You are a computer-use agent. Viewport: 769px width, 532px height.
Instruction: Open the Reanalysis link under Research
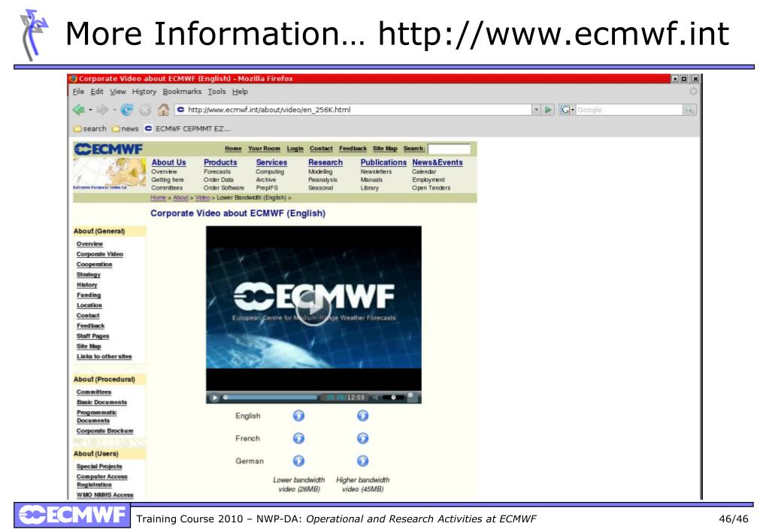[x=322, y=180]
